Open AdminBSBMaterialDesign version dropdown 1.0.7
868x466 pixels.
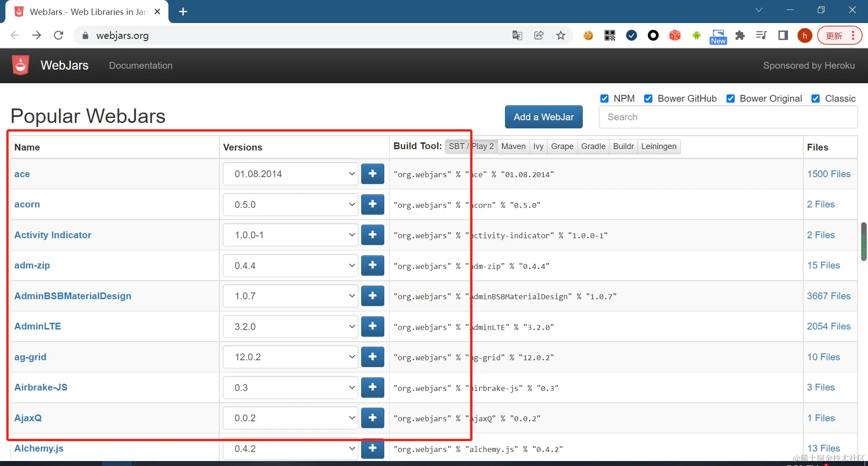click(291, 296)
